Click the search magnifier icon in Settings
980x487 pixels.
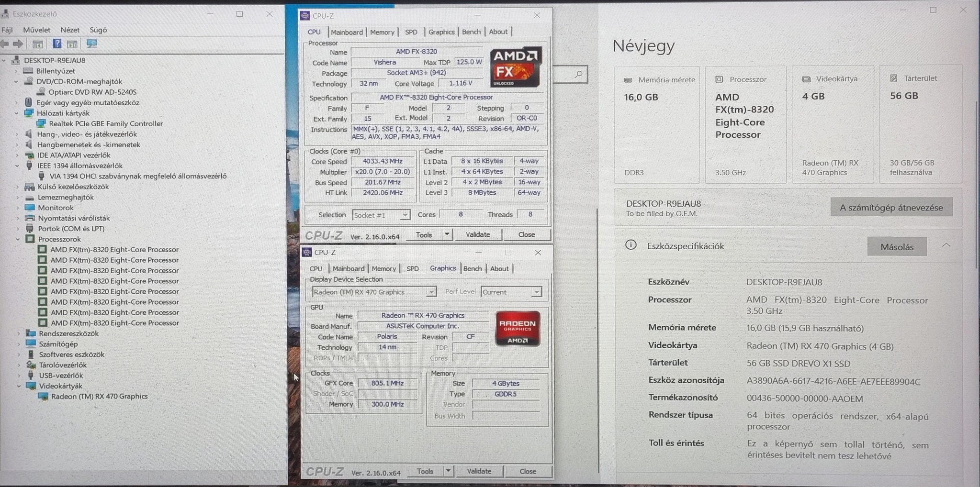click(578, 75)
